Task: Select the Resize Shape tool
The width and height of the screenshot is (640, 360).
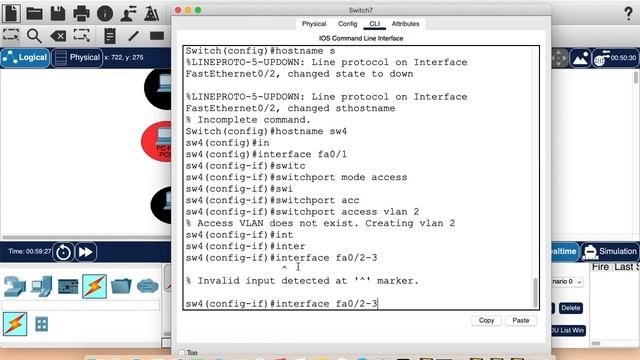Action: [82, 36]
